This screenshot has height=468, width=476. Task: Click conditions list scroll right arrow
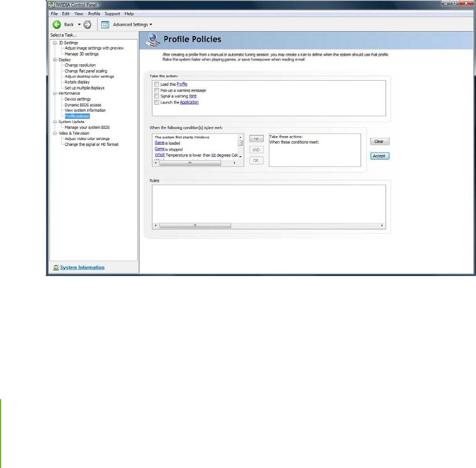click(x=234, y=163)
